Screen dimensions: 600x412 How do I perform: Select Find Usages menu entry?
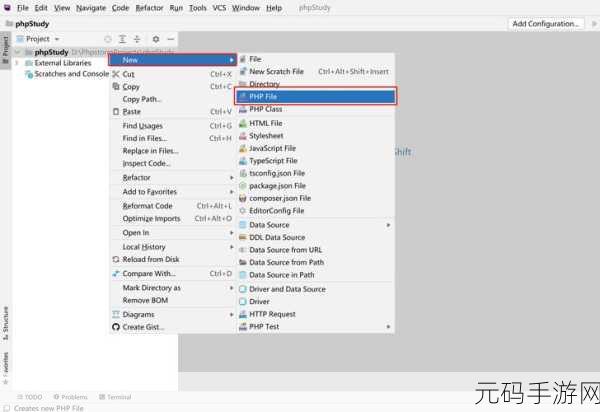[x=173, y=126]
